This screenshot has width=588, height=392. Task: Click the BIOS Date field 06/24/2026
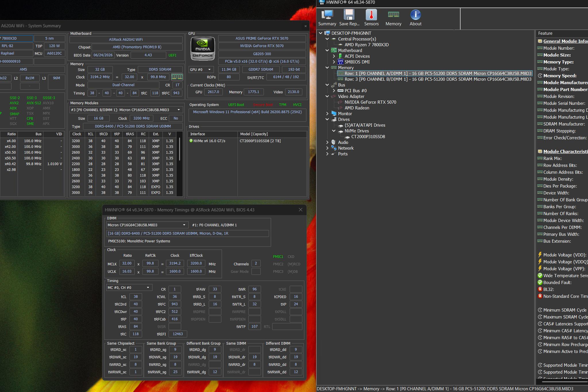click(103, 55)
